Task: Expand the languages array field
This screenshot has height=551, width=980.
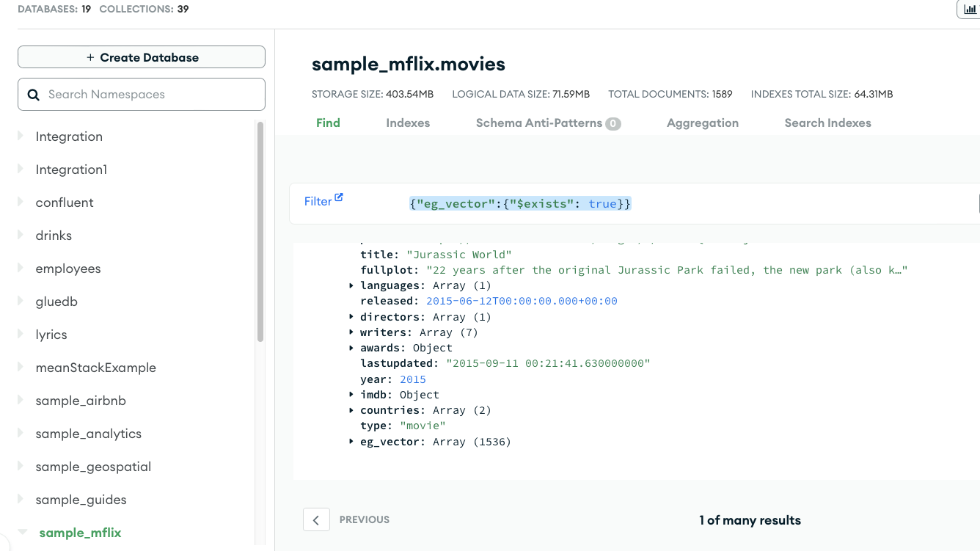Action: tap(352, 285)
